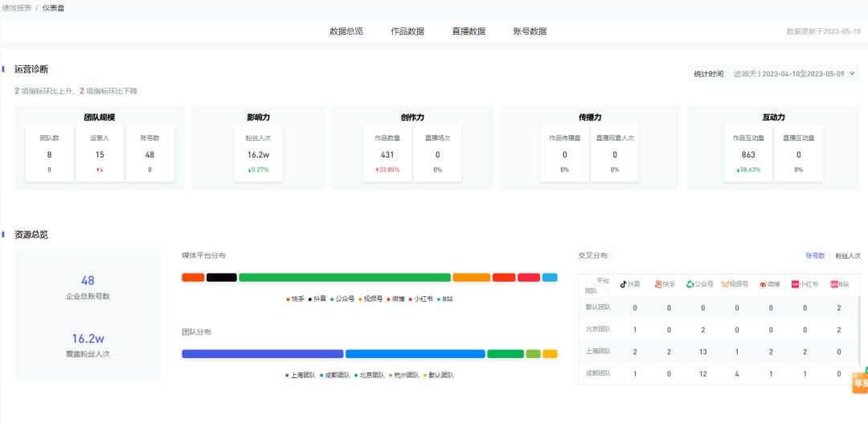Click the 成都团队 row label in table
868x424 pixels.
pyautogui.click(x=599, y=373)
